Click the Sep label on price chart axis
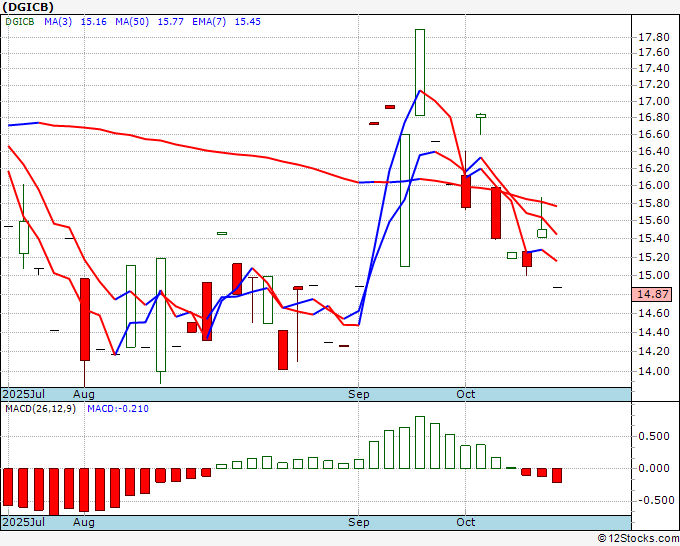Screen dimensions: 680x546 point(359,394)
